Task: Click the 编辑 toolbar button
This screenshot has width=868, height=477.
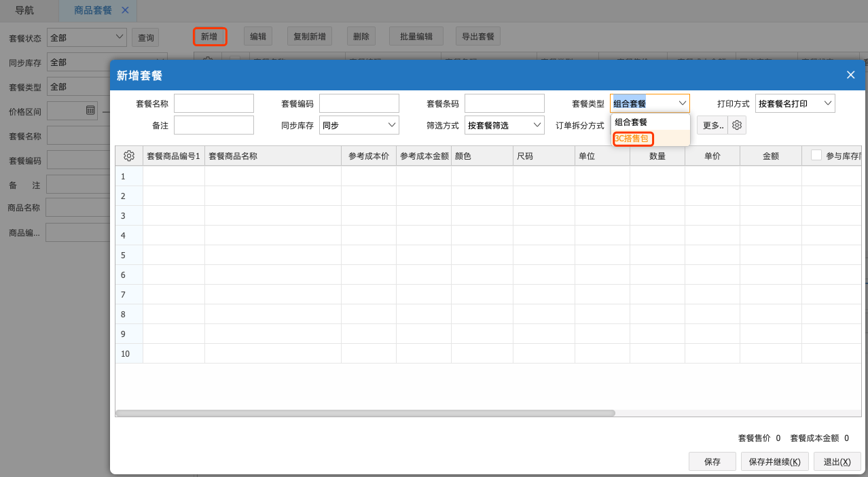Action: (x=258, y=37)
